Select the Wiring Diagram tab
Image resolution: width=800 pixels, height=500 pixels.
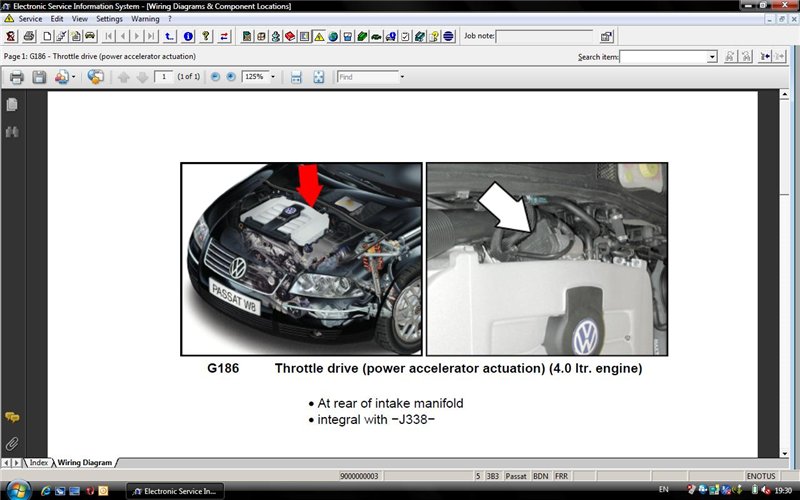pyautogui.click(x=84, y=462)
